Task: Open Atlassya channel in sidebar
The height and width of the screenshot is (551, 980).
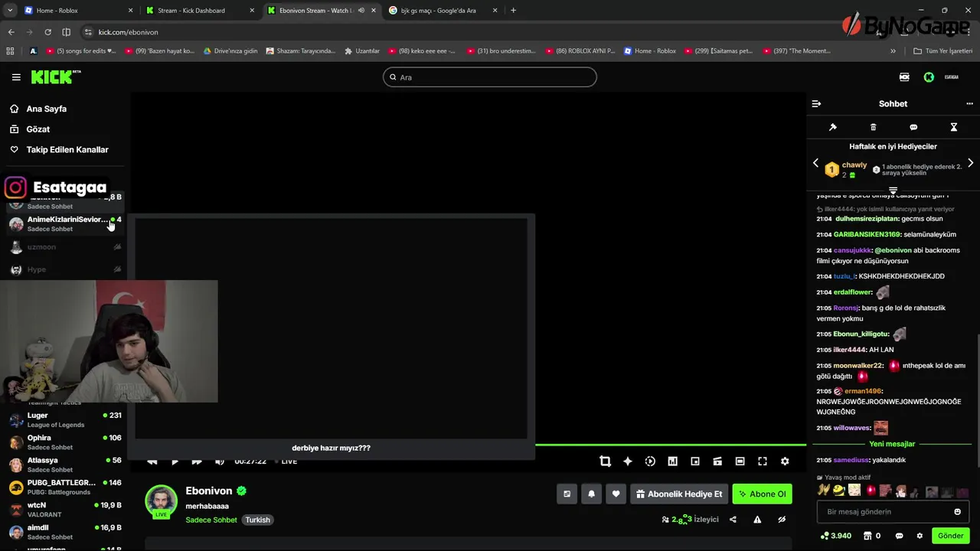Action: (x=65, y=465)
